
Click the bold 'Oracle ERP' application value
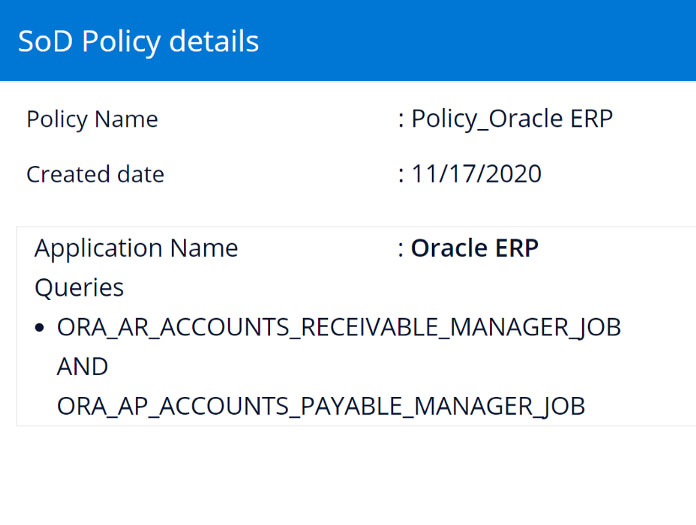pos(475,248)
